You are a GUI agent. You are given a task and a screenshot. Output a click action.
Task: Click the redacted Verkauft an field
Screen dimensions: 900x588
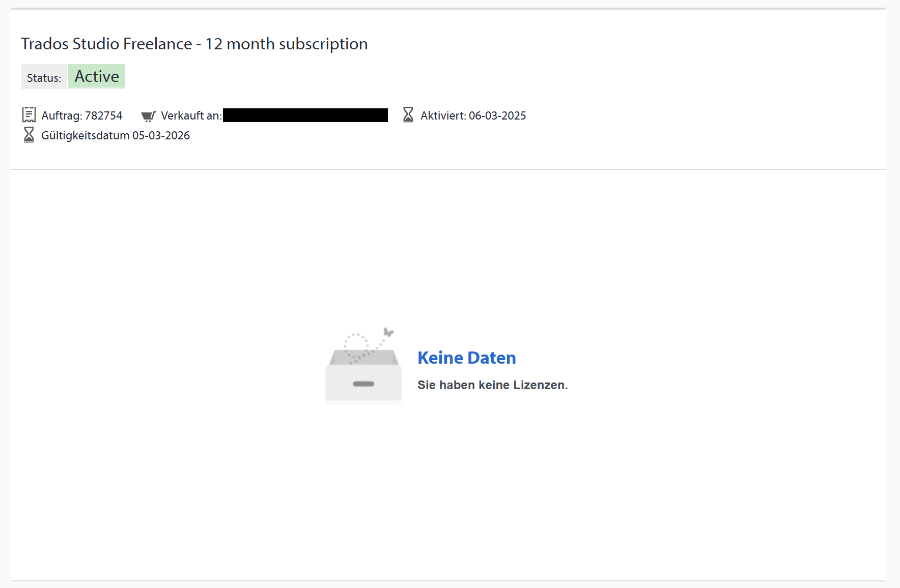point(304,115)
